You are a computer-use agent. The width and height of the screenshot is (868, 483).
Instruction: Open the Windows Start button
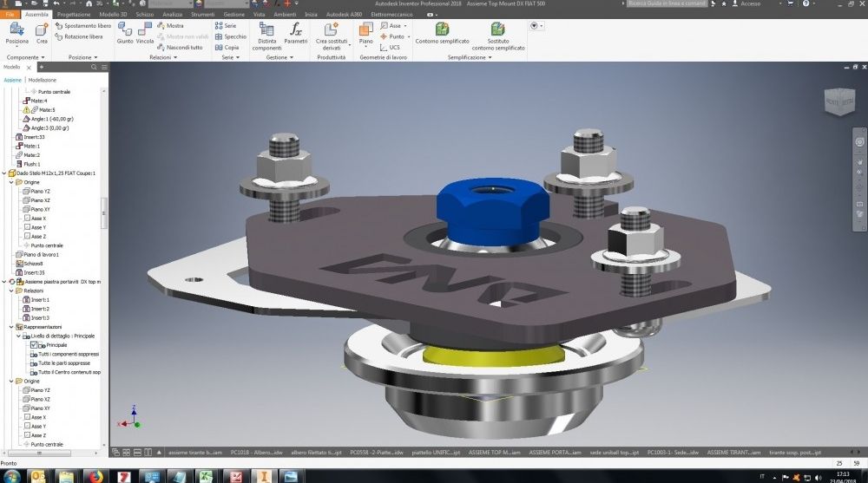pyautogui.click(x=10, y=476)
